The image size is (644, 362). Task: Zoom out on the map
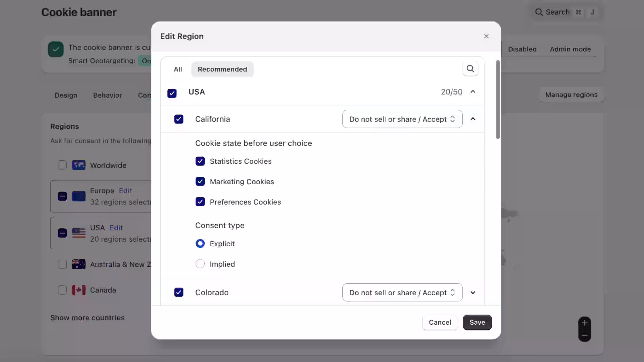coord(584,336)
